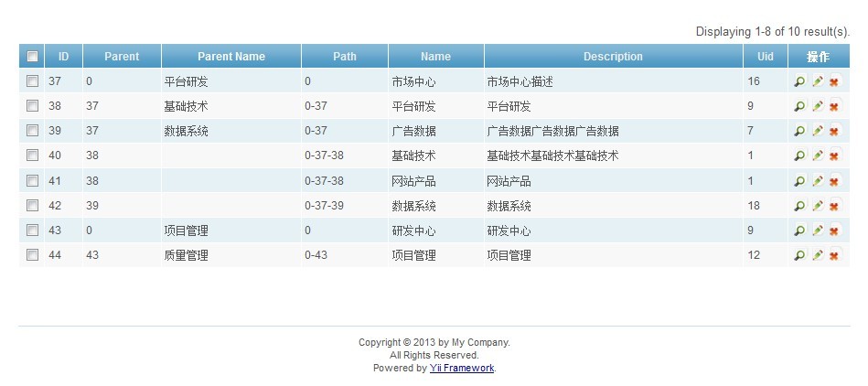Viewport: 868px width, 386px height.
Task: Edit row 44 with pencil icon
Action: coord(817,256)
